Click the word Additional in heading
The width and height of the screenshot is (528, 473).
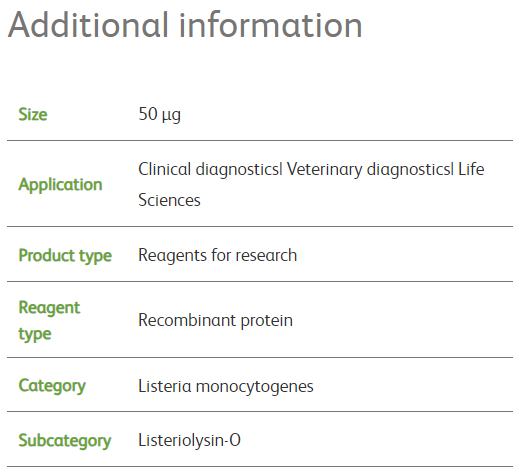(x=88, y=25)
